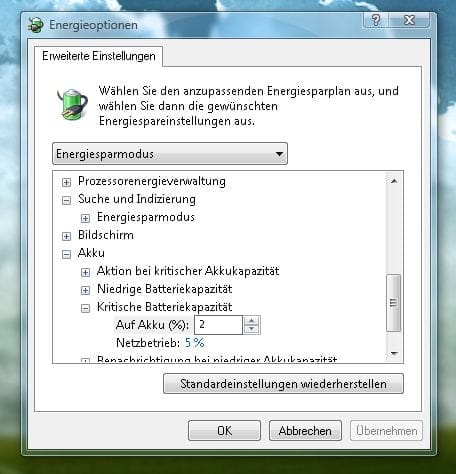Decrease Auf Akku value with down arrow
The image size is (456, 474).
click(252, 329)
